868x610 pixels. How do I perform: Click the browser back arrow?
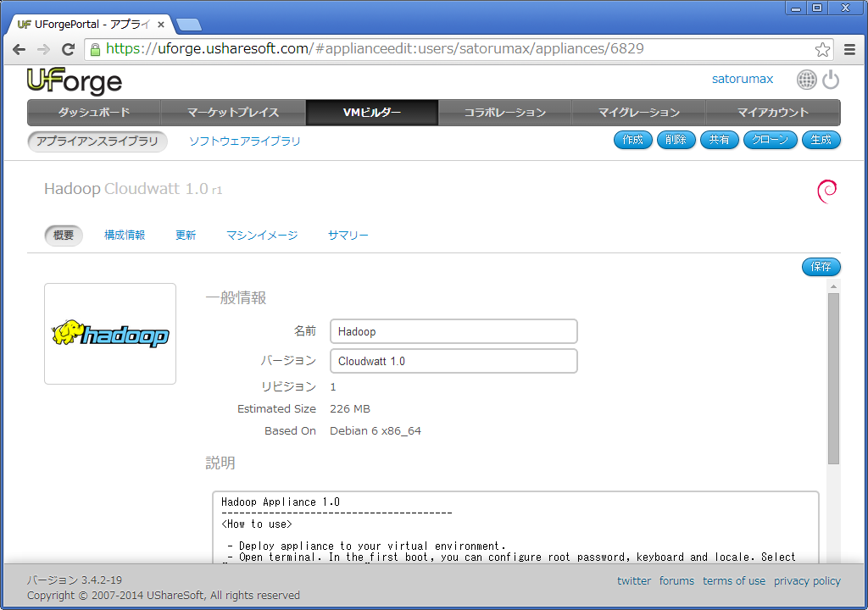point(19,49)
